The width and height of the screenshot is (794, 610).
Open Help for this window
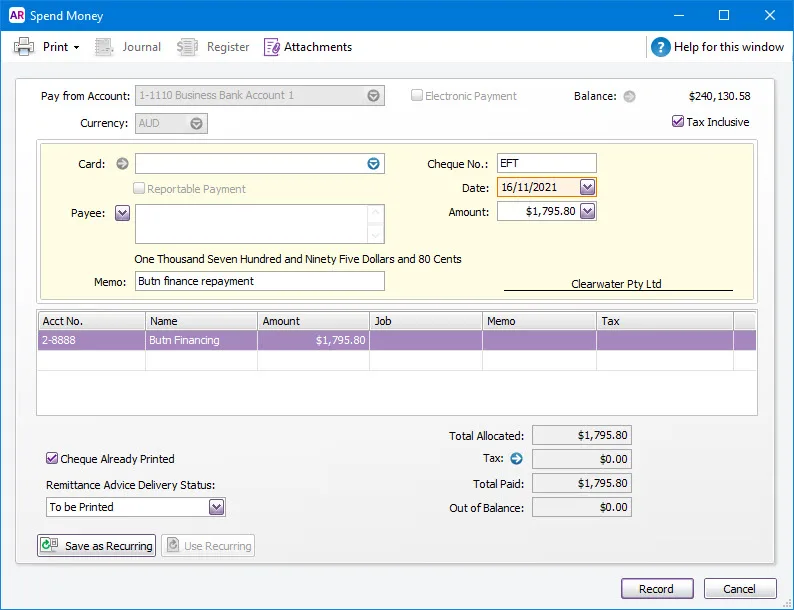[729, 47]
